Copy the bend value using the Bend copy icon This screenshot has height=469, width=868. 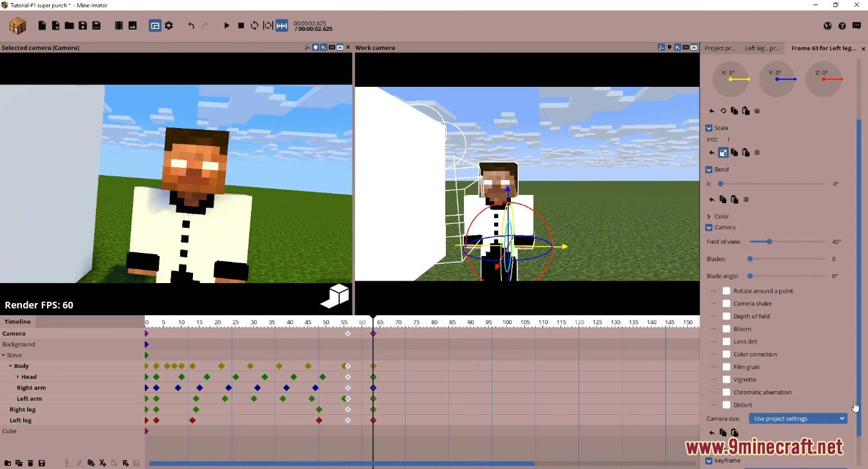pos(723,199)
